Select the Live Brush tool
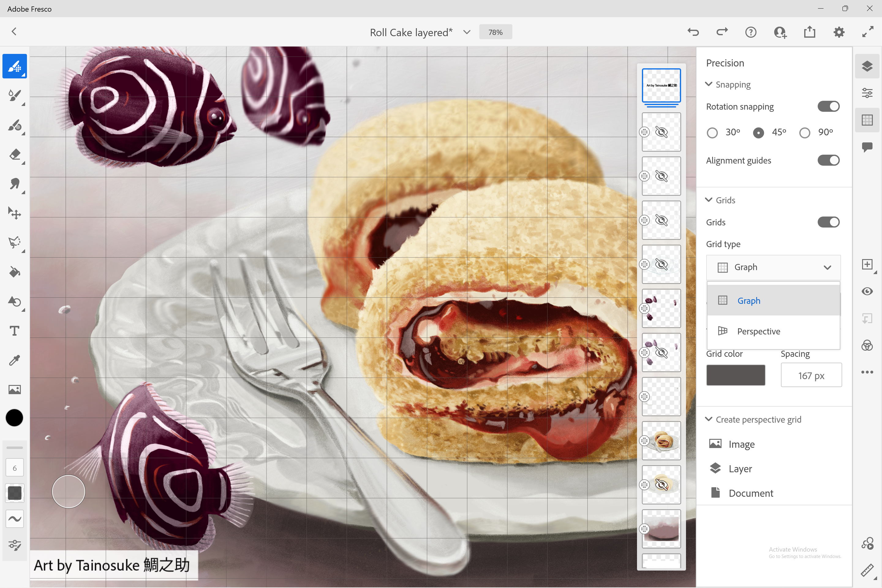Image resolution: width=882 pixels, height=588 pixels. click(15, 96)
